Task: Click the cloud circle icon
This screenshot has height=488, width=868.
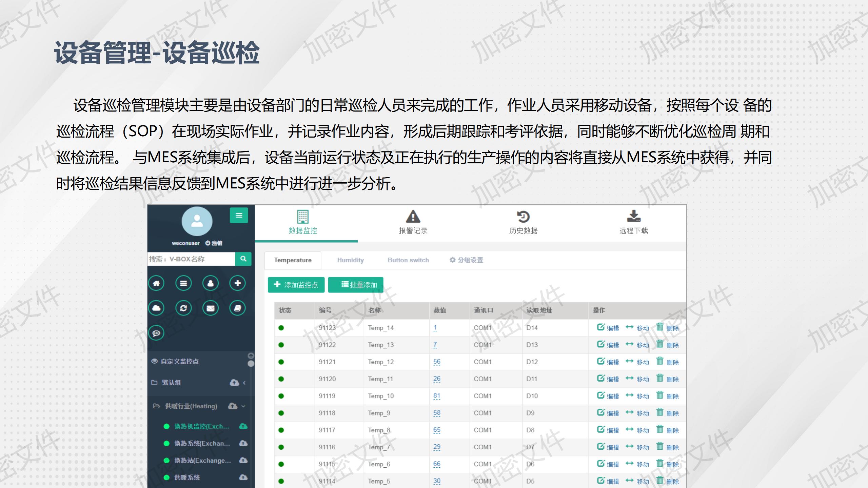Action: [156, 308]
